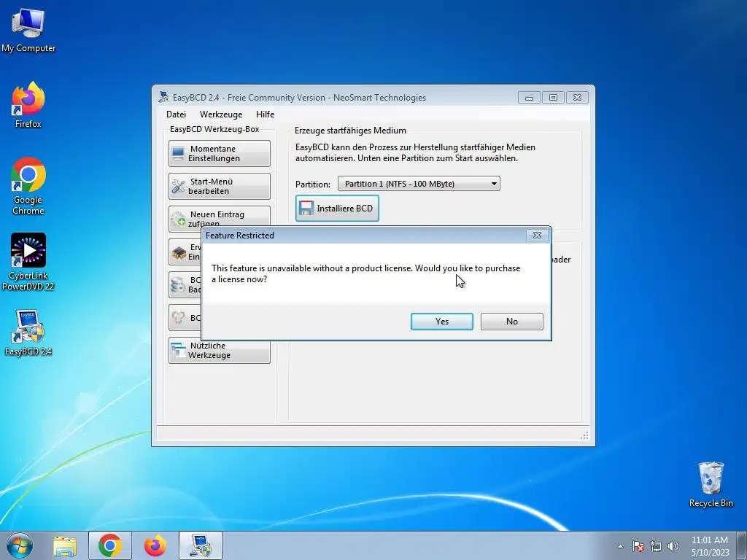This screenshot has width=747, height=560.
Task: Click the show desktop strip
Action: pyautogui.click(x=742, y=545)
